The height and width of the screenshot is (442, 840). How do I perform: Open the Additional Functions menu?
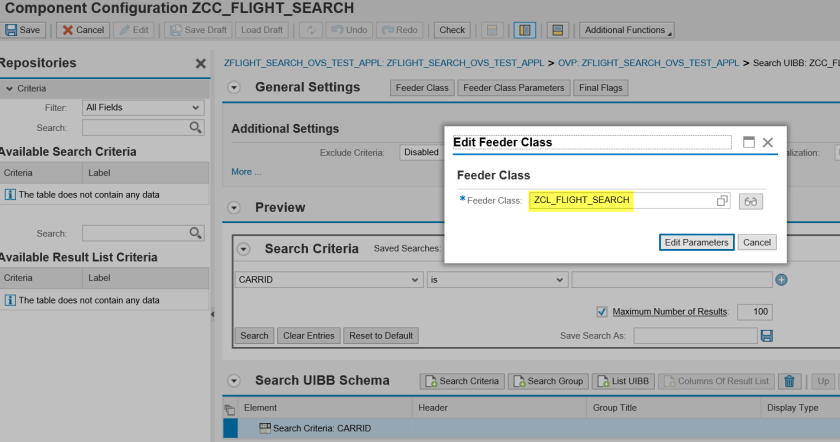[627, 30]
